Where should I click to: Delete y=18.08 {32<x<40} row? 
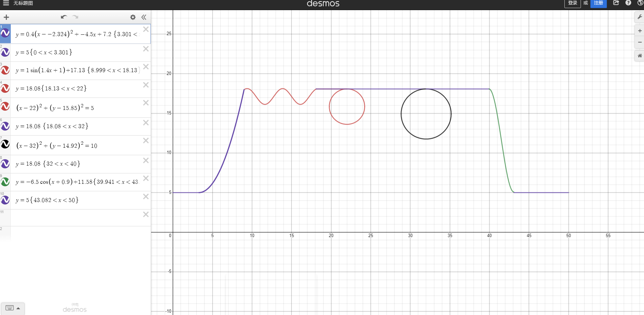[x=146, y=161]
